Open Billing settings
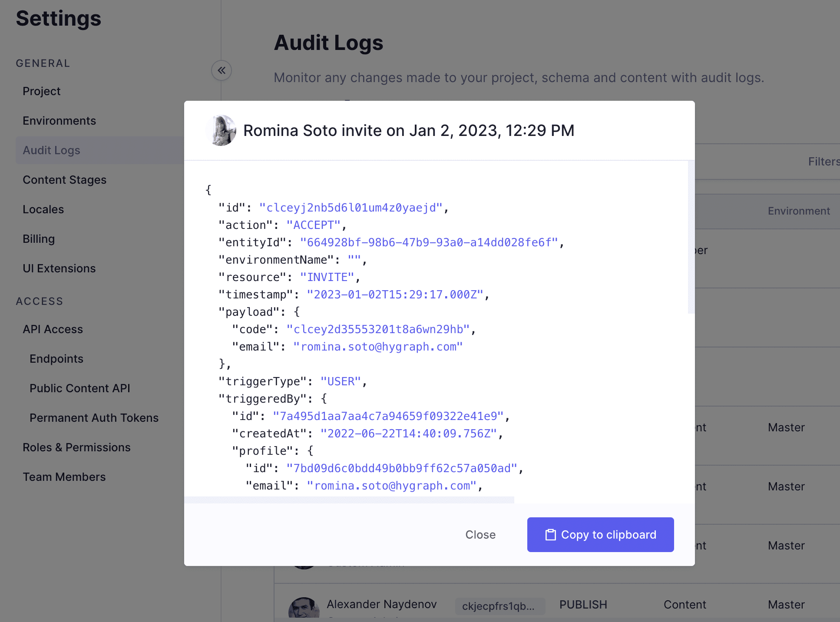Viewport: 840px width, 622px height. [x=39, y=238]
